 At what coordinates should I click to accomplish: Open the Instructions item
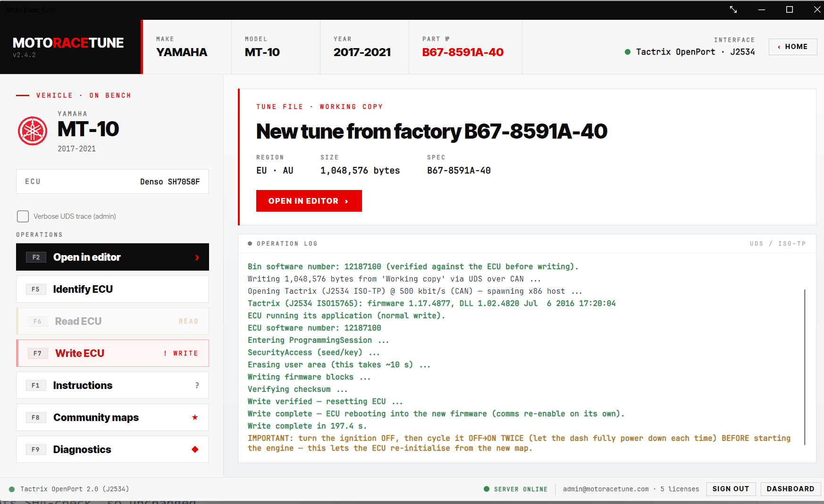(112, 385)
